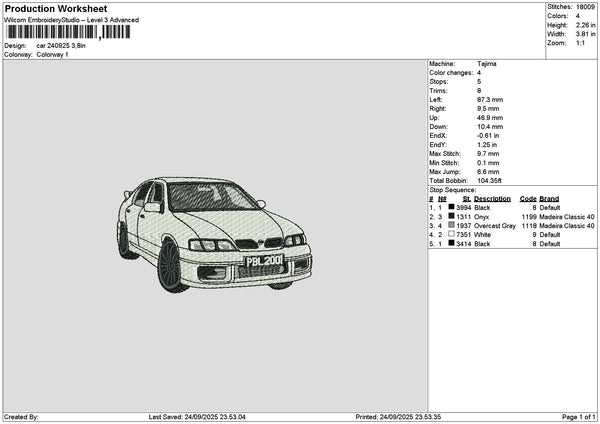Click the 'PBL 2001' license plate on the car
The image size is (600, 424).
point(264,261)
